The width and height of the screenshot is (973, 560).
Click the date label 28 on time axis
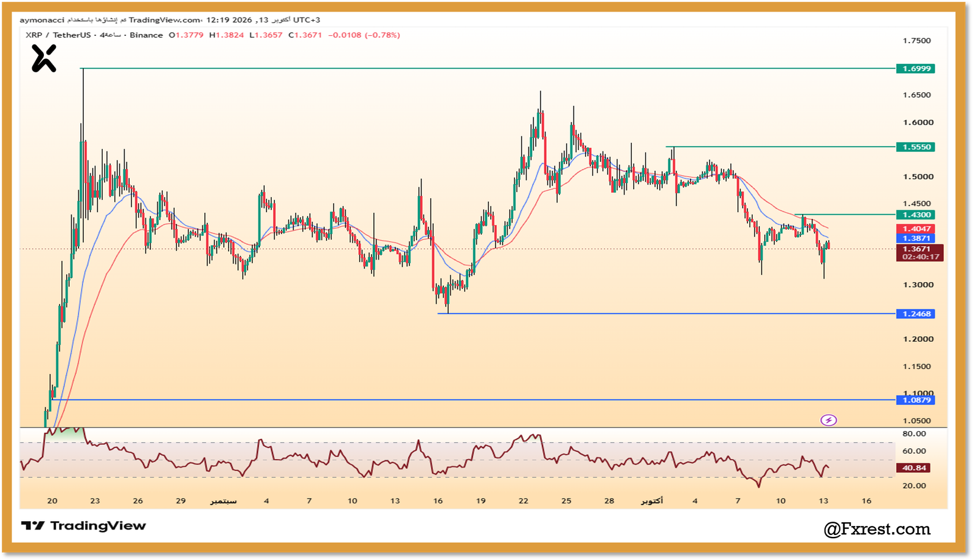(609, 501)
